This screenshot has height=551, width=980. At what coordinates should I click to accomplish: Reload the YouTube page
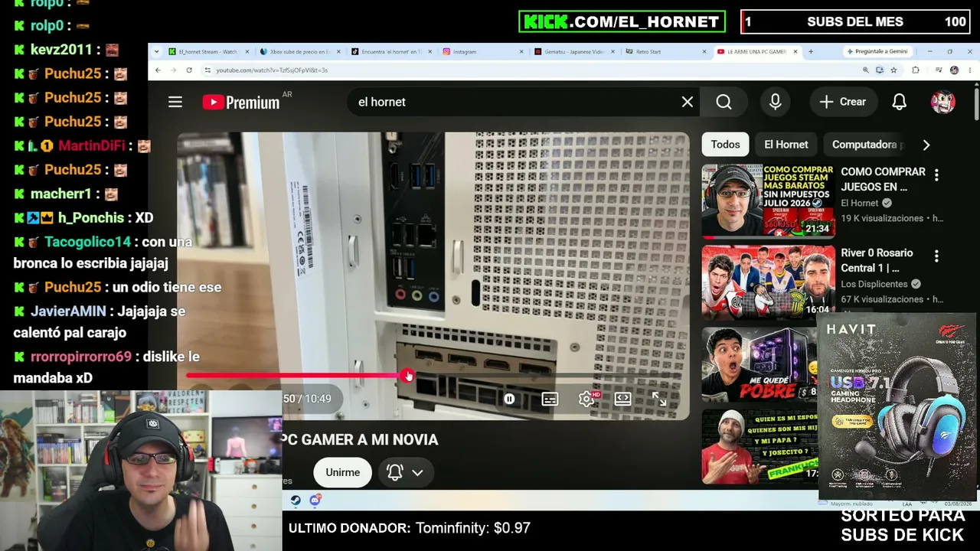coord(189,70)
